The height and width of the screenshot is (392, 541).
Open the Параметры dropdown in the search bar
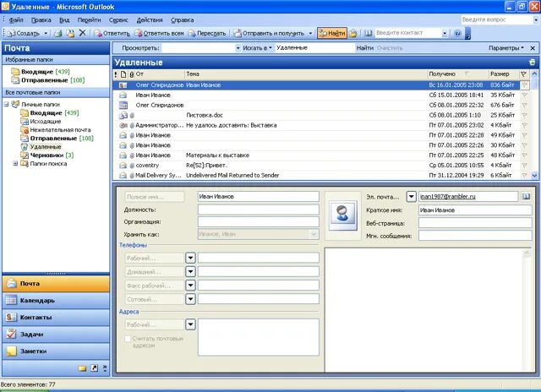(506, 48)
